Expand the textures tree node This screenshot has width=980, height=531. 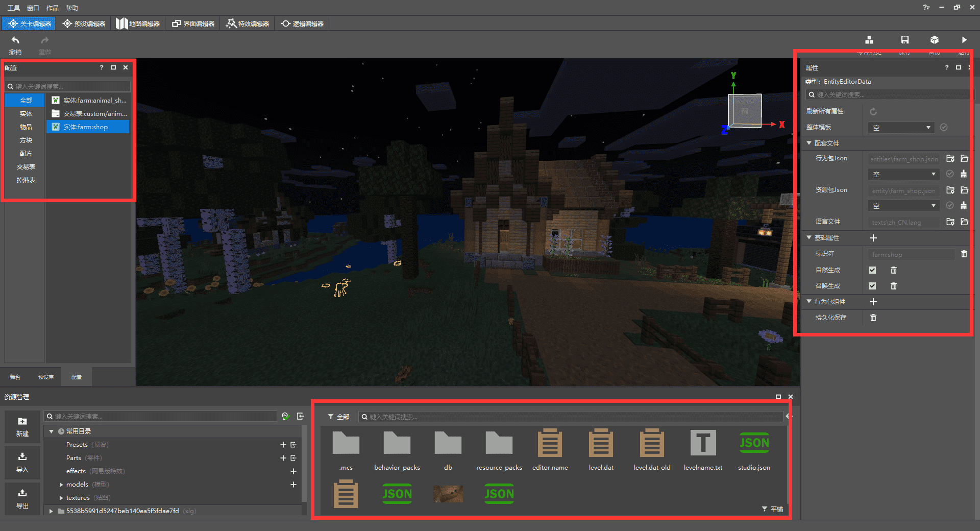coord(61,498)
